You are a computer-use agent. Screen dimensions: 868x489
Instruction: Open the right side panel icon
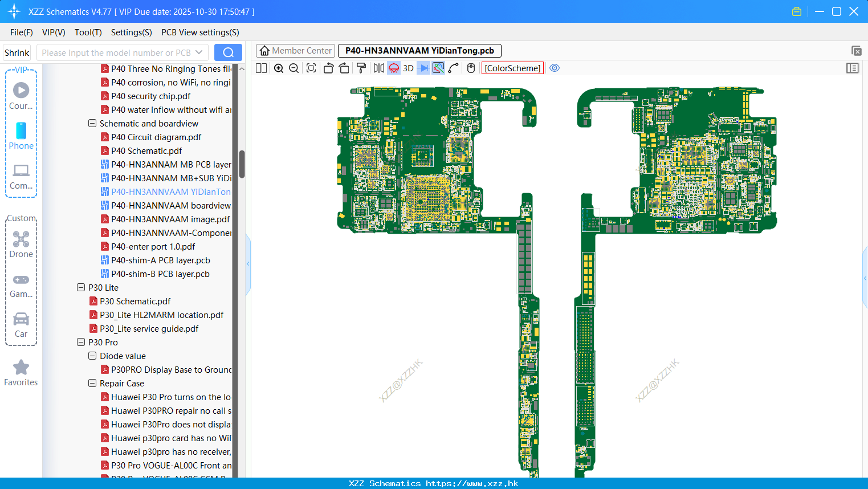[x=853, y=68]
